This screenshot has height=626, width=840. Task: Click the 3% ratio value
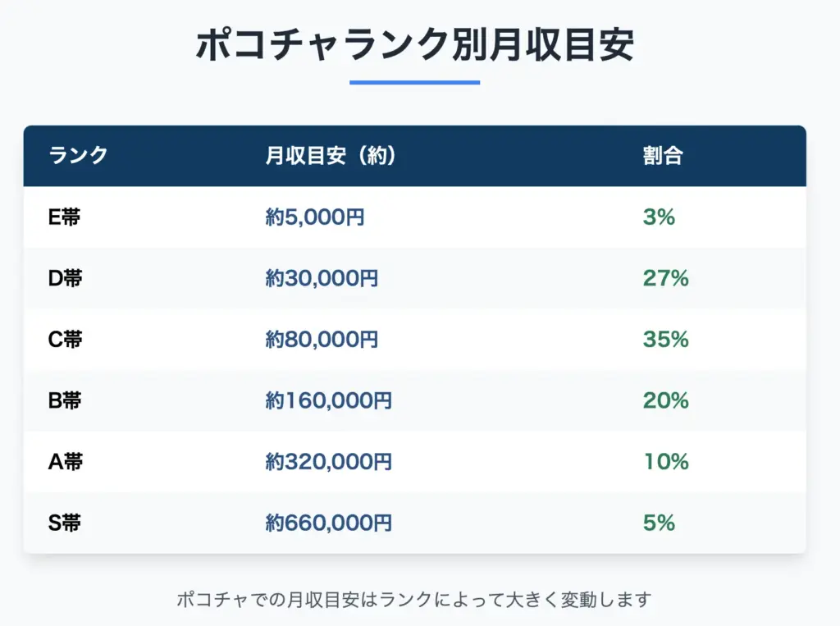(x=659, y=217)
